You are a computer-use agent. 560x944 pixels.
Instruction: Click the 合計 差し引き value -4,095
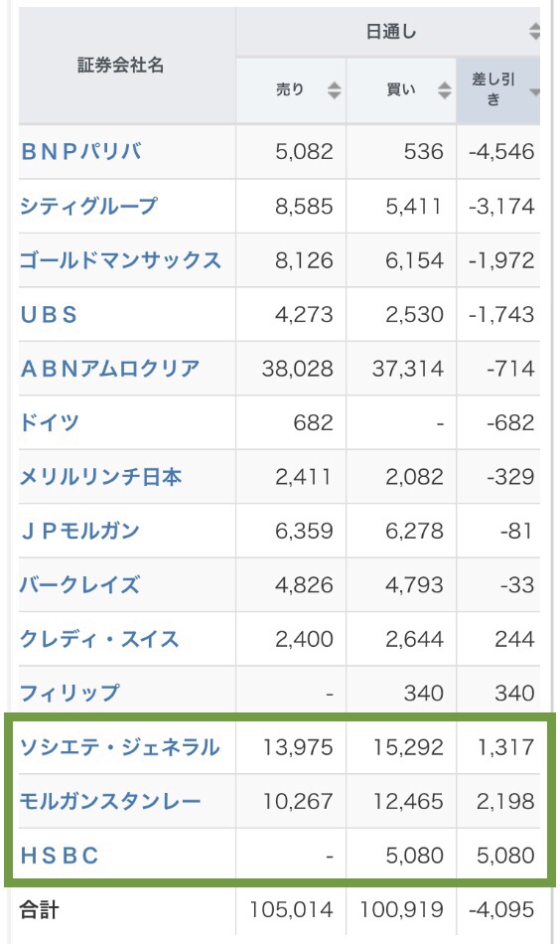[x=501, y=909]
